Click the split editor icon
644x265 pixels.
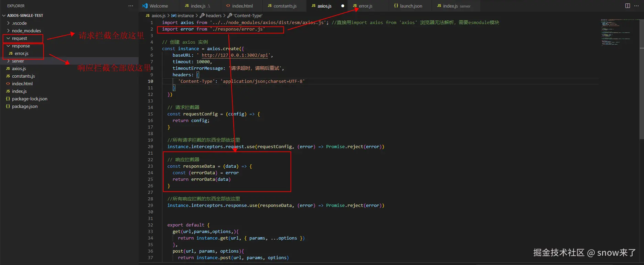tap(627, 6)
